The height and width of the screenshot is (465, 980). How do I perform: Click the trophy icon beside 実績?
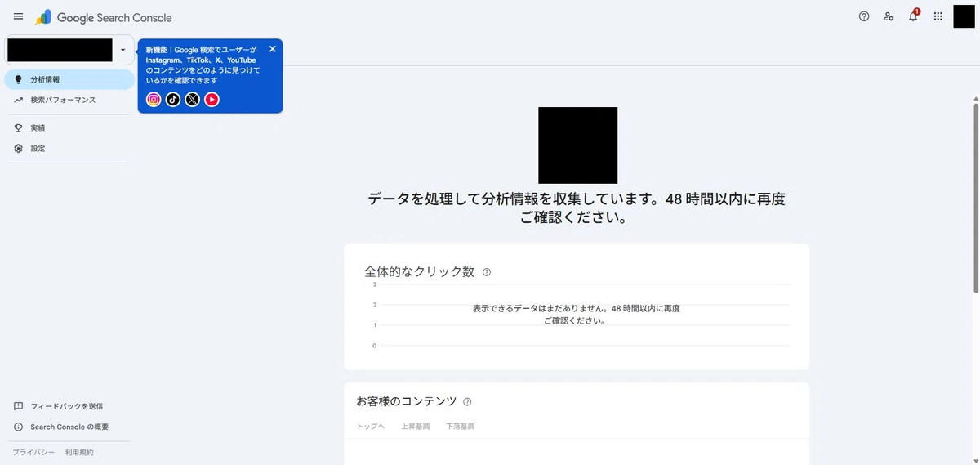click(x=18, y=128)
